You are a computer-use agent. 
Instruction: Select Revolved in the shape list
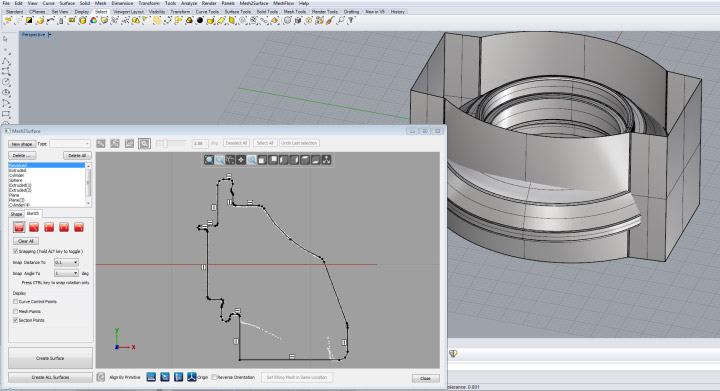pos(47,165)
